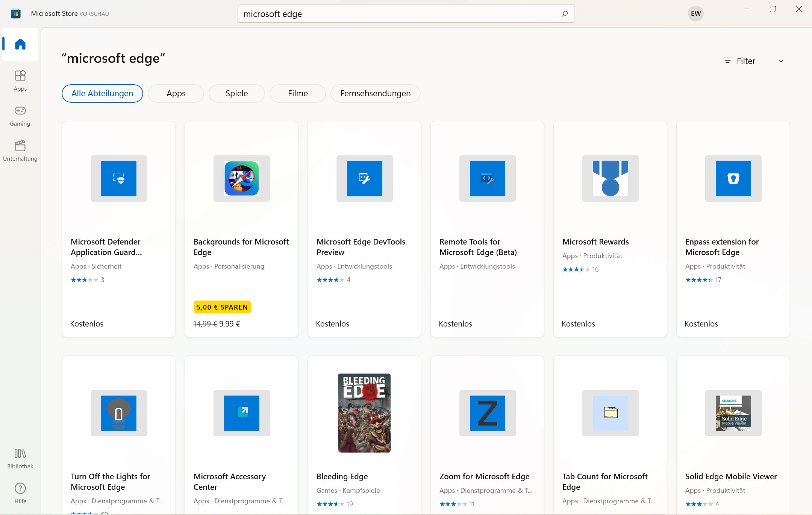Open the Hilfe help icon

[x=20, y=493]
